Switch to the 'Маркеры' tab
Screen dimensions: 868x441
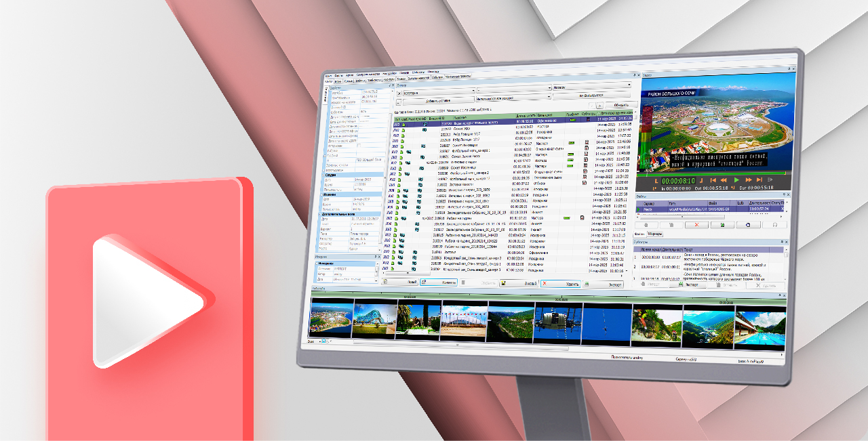(x=656, y=234)
